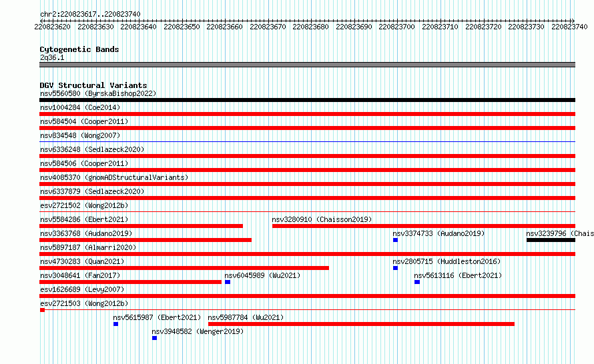Click ruler position 220823620

click(x=52, y=27)
